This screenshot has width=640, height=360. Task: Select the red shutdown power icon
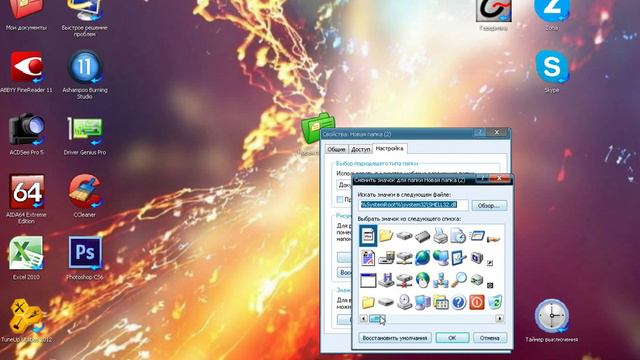coord(476,302)
